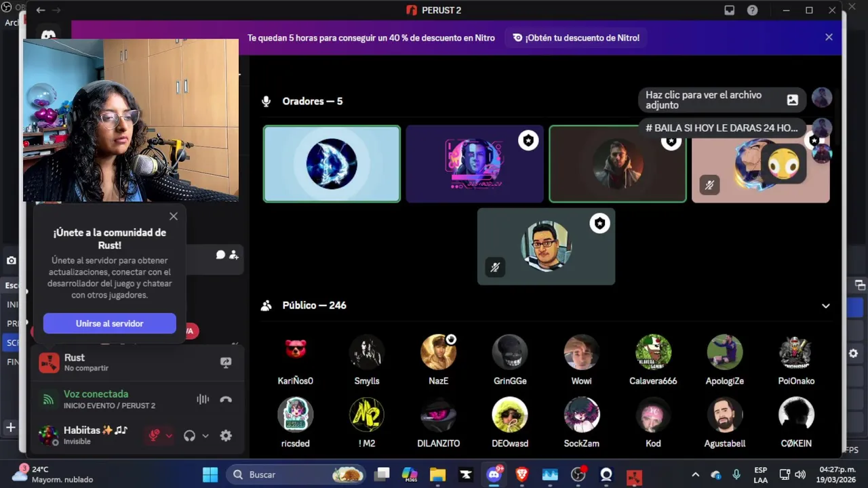Screen dimensions: 868x488
Task: Open Brave browser from the taskbar
Action: [x=522, y=474]
